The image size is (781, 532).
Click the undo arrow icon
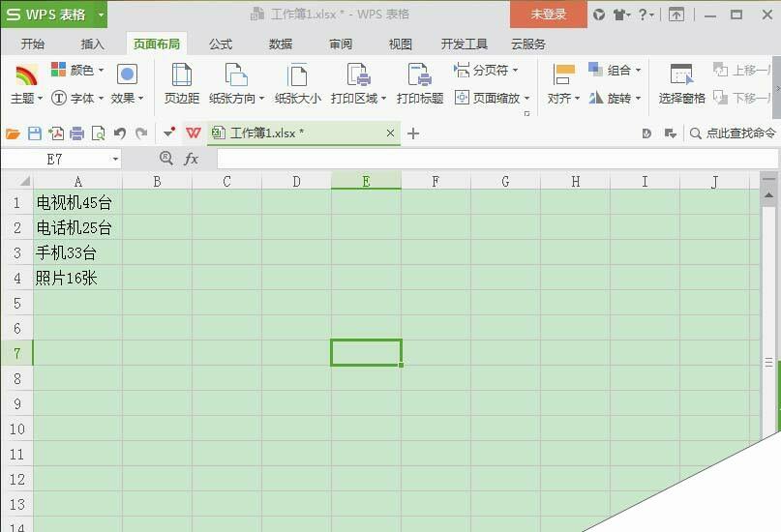(120, 133)
